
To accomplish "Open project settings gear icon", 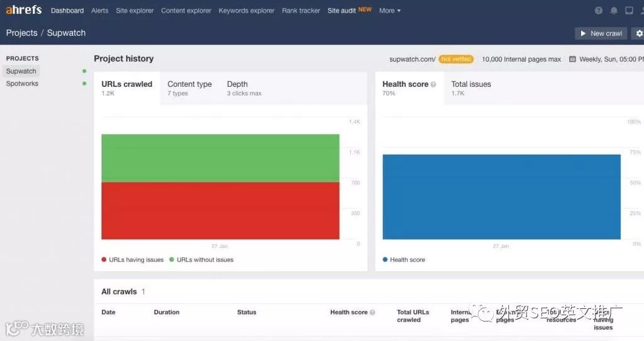I will coord(639,33).
